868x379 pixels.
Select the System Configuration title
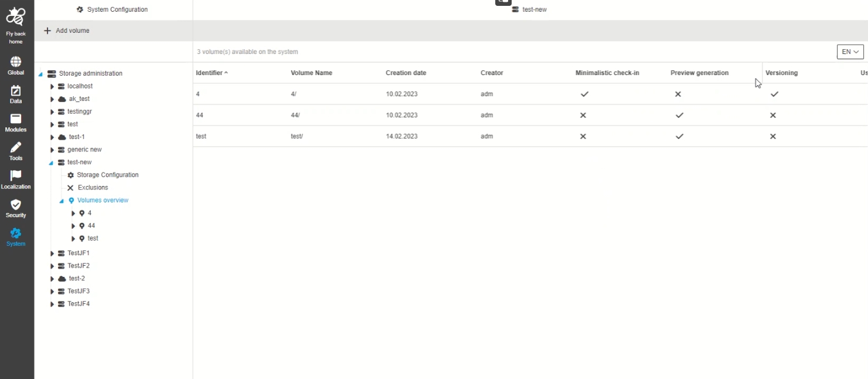click(x=117, y=9)
